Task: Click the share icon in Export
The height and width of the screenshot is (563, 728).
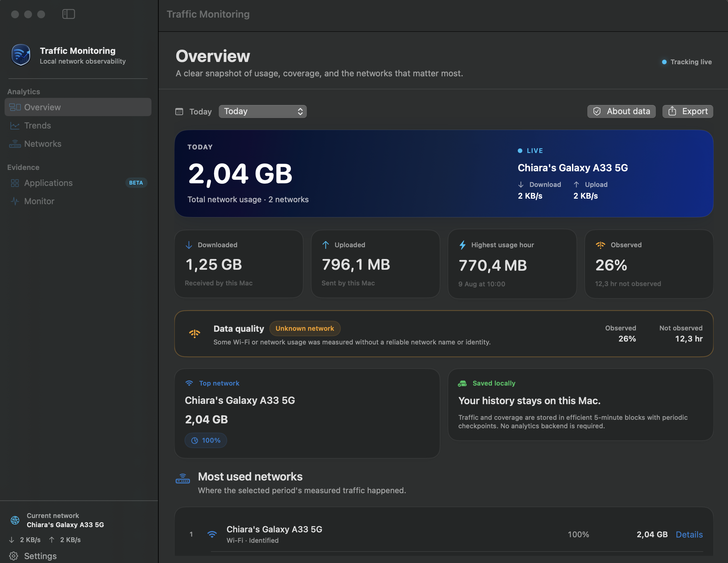Action: (x=672, y=111)
